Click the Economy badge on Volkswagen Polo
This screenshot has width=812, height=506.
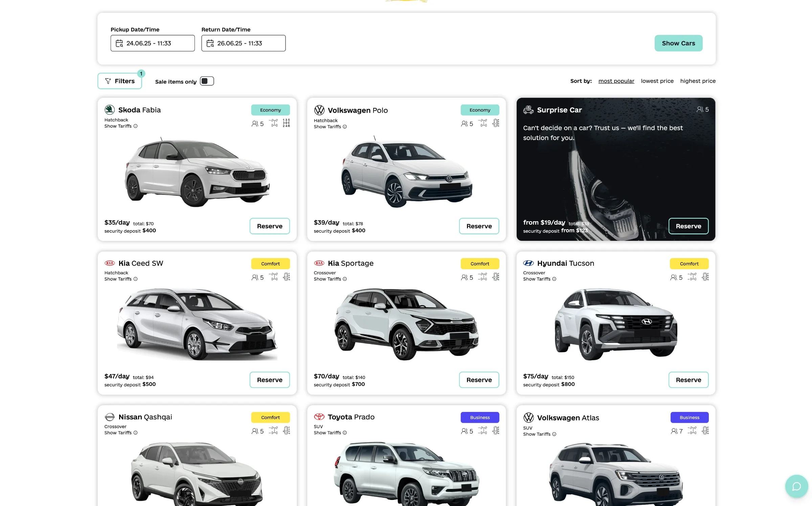click(480, 110)
